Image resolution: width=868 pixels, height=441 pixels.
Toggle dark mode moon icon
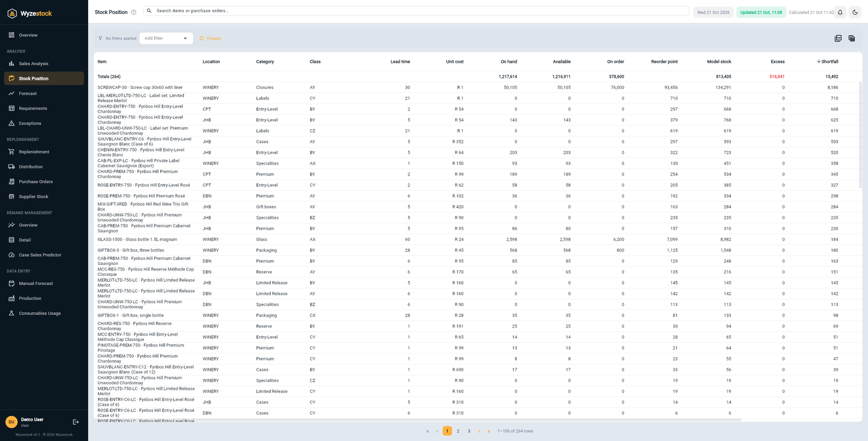click(855, 12)
